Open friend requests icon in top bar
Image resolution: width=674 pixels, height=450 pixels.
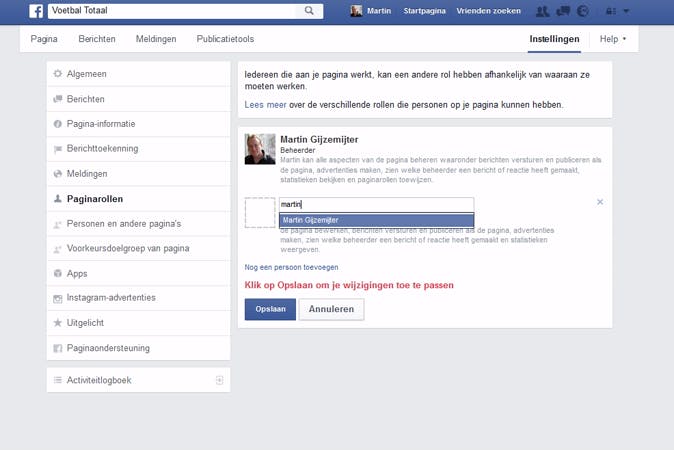(542, 12)
